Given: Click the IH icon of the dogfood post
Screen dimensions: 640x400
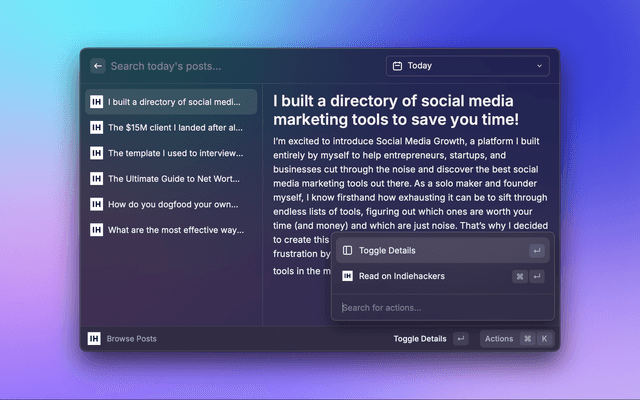Looking at the screenshot, I should [x=96, y=204].
